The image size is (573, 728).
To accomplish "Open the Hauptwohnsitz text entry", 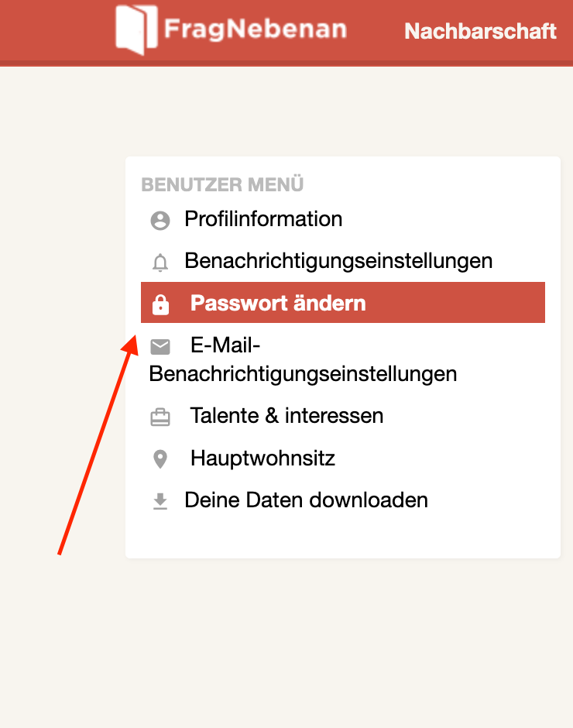I will pyautogui.click(x=262, y=458).
